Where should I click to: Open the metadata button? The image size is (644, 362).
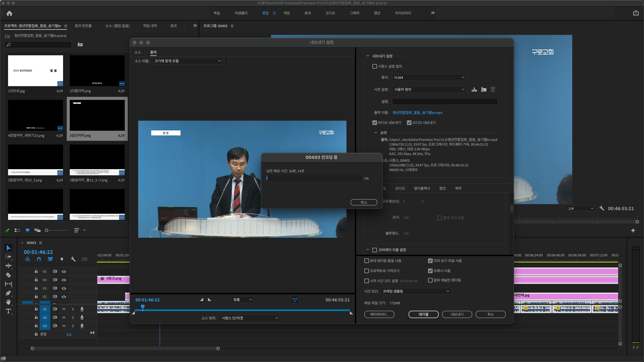click(x=379, y=314)
